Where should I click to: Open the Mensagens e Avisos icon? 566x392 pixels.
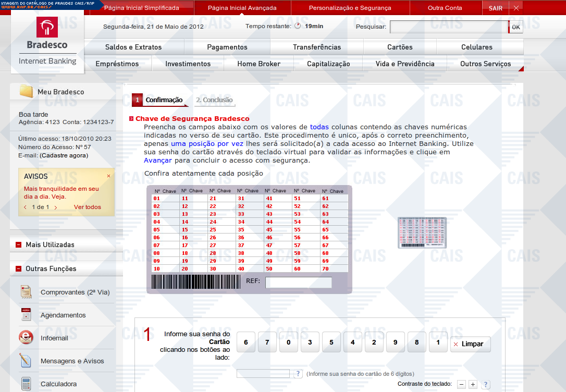(26, 361)
